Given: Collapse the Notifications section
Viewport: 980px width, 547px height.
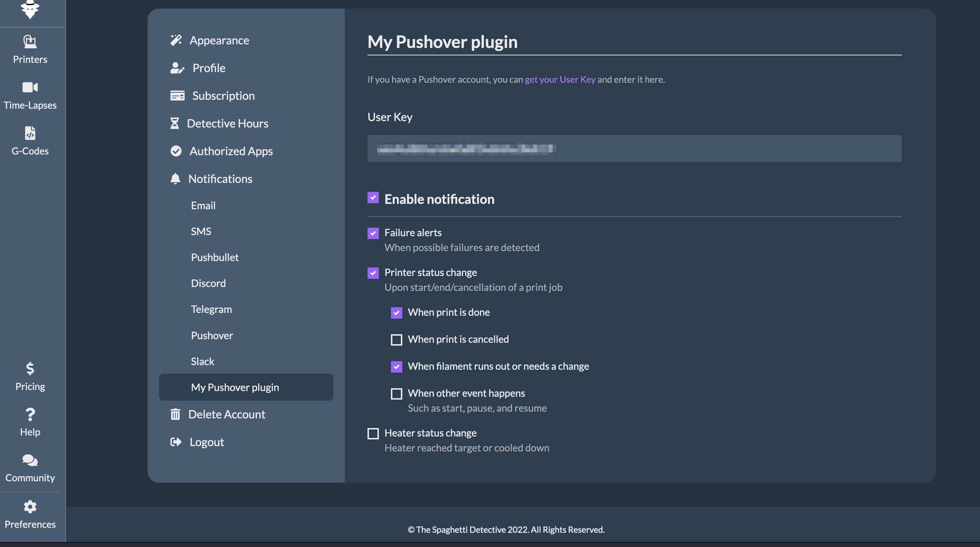Looking at the screenshot, I should [220, 179].
